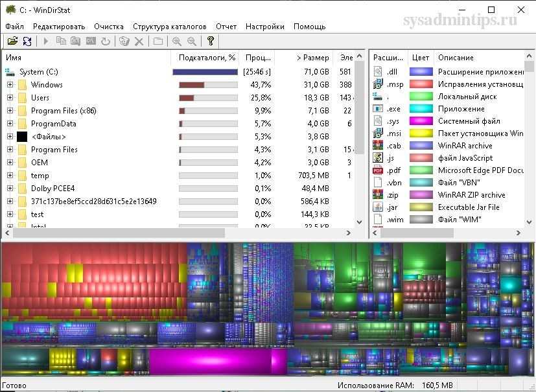Open the Настройки menu

coord(264,27)
